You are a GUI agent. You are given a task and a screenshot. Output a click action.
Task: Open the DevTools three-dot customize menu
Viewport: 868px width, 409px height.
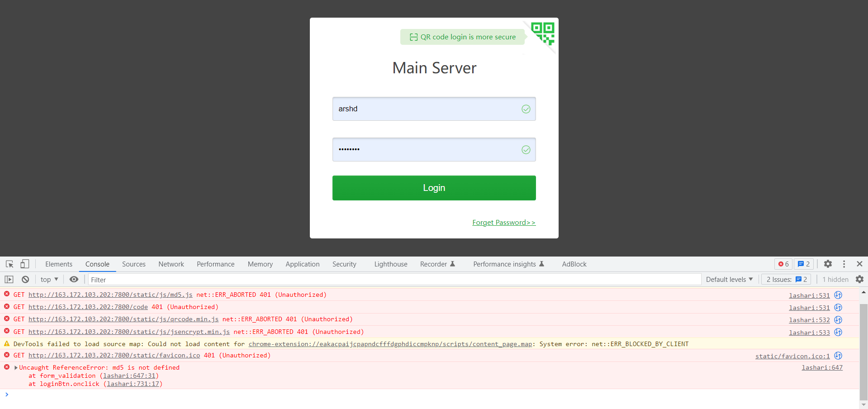click(x=844, y=264)
